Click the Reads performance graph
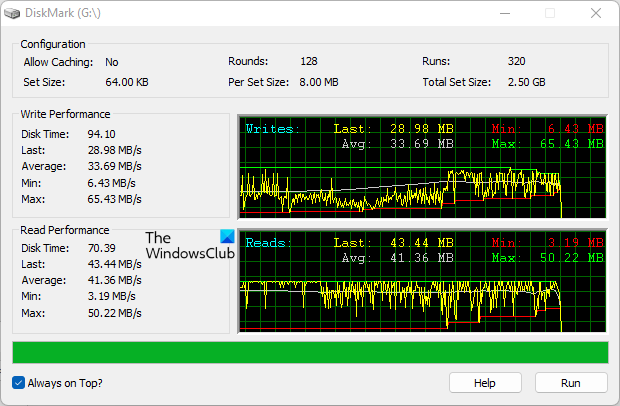The image size is (620, 406). [x=422, y=281]
